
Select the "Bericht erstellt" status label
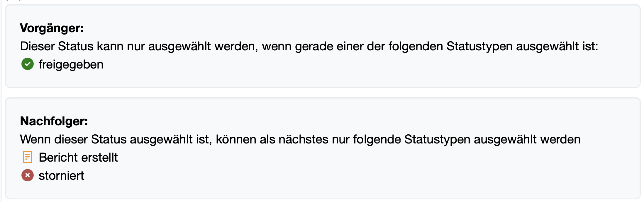(x=78, y=158)
